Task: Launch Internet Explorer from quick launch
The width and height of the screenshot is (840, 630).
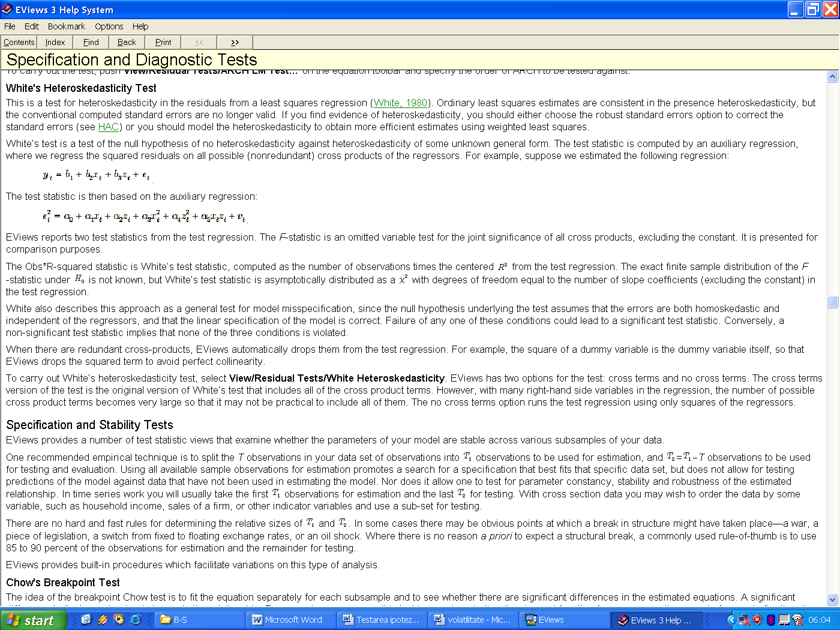Action: click(136, 620)
